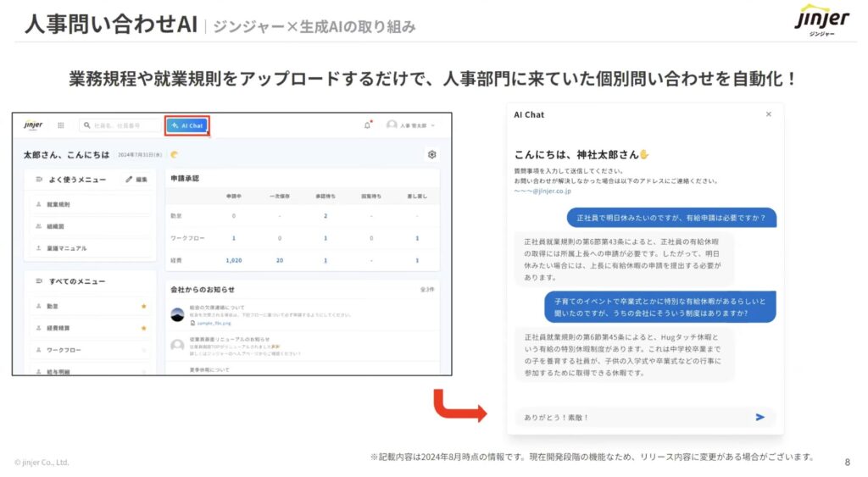Send the chat message with arrow icon
The height and width of the screenshot is (477, 868).
[759, 417]
